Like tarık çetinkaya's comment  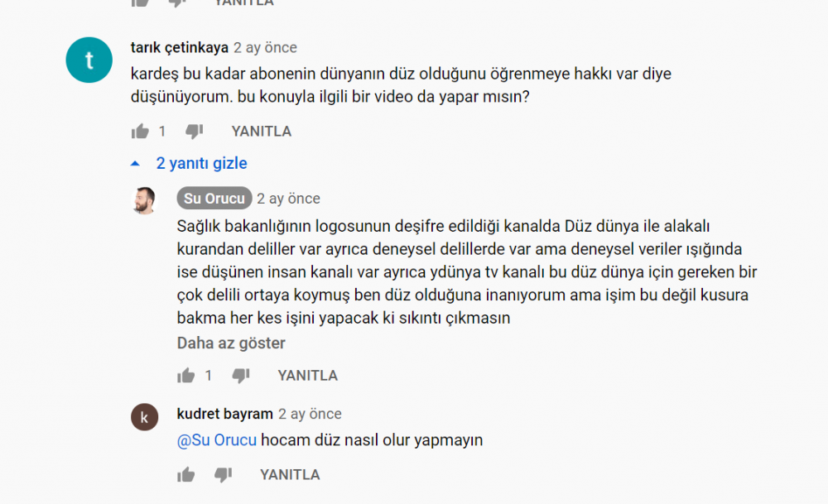point(140,131)
